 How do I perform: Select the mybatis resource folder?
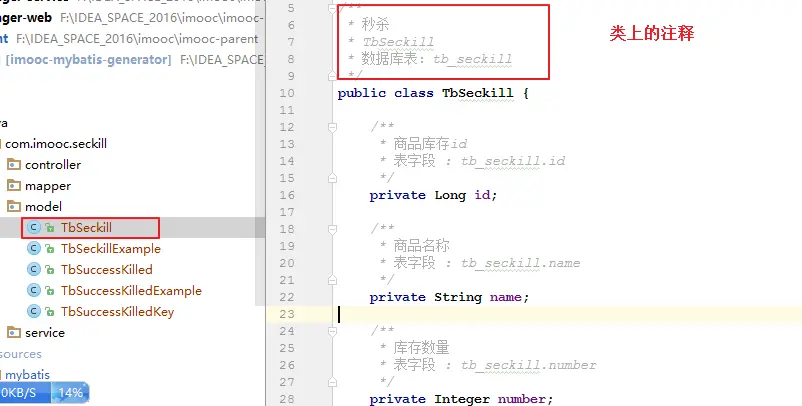pyautogui.click(x=27, y=374)
